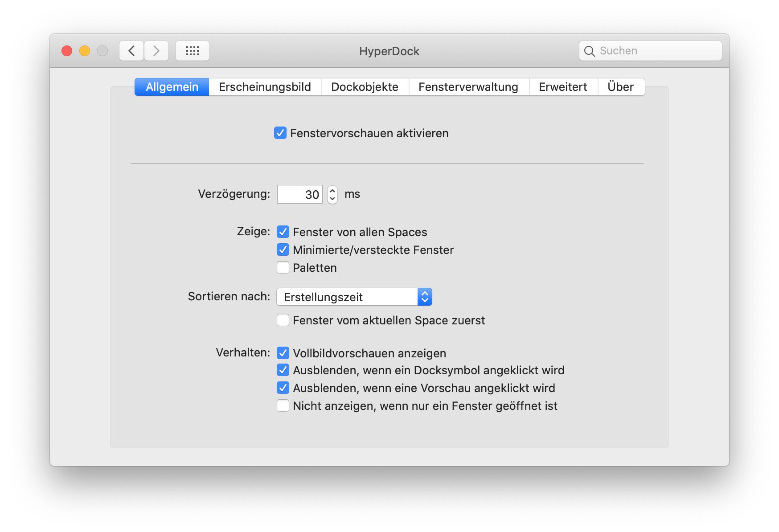Click the forward navigation arrow

click(156, 51)
